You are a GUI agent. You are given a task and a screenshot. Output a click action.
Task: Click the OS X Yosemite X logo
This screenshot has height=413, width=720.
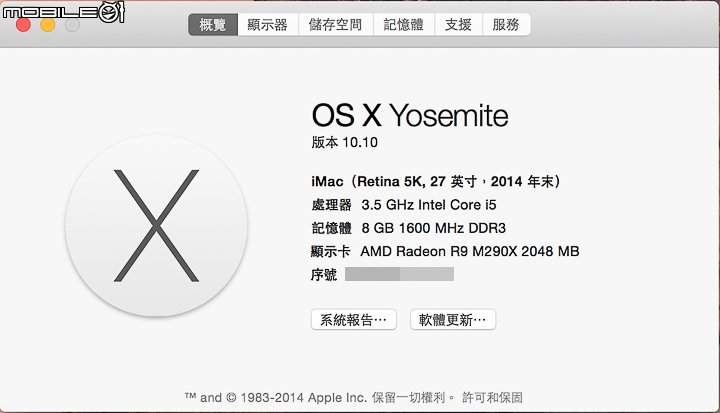(156, 226)
